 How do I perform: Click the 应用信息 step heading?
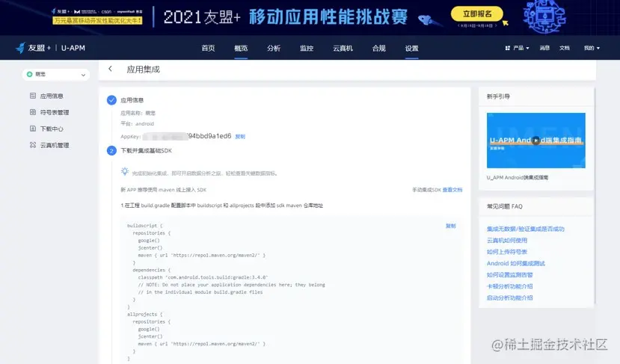[x=132, y=100]
